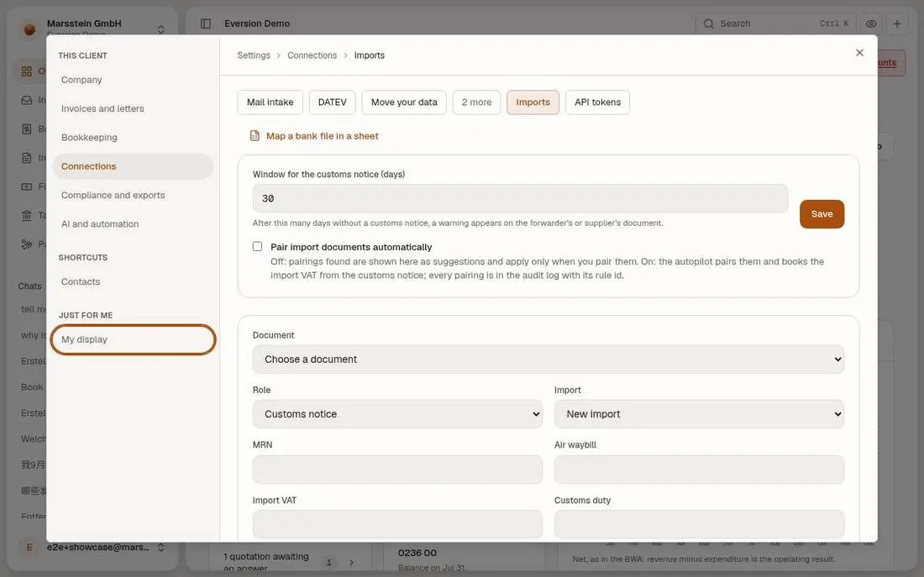
Task: Enable Pair import documents automatically checkbox
Action: point(258,246)
